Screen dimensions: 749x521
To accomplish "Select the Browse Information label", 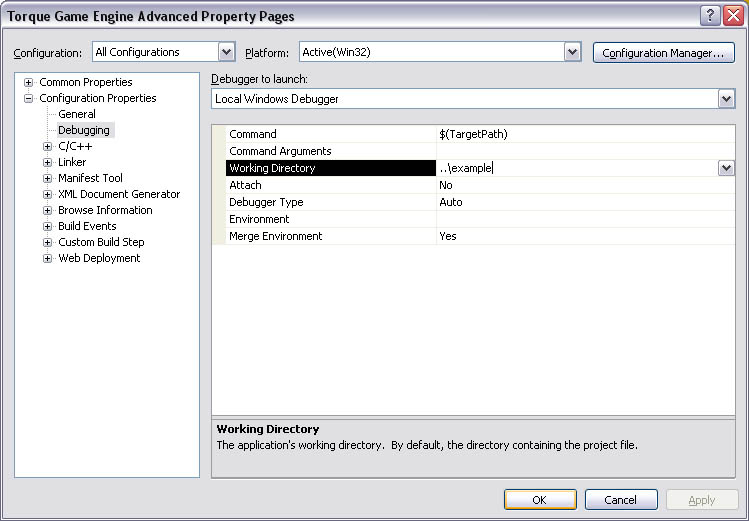I will click(105, 210).
